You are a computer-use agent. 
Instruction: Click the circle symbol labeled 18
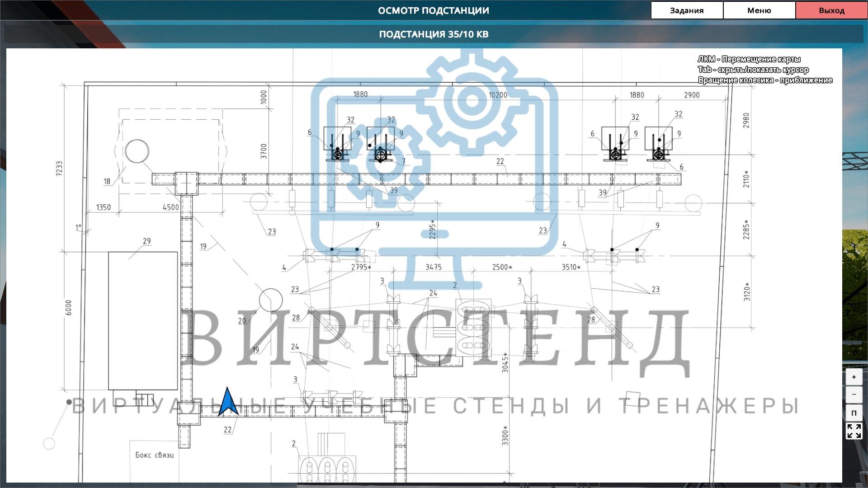tap(137, 151)
